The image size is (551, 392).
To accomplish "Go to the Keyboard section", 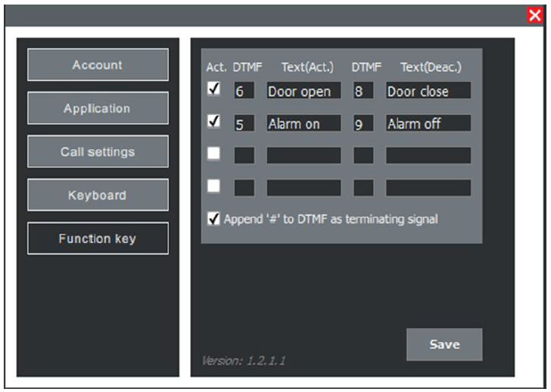I will click(x=98, y=195).
